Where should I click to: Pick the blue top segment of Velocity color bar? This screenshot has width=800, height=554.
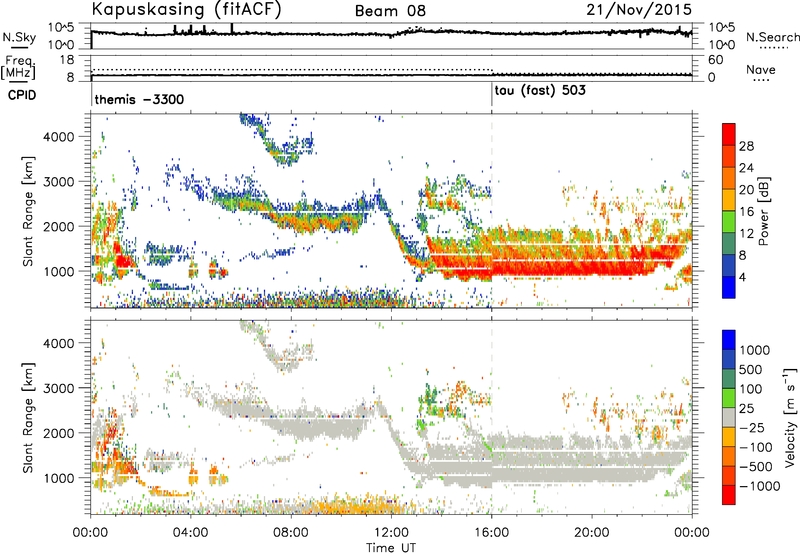point(729,339)
